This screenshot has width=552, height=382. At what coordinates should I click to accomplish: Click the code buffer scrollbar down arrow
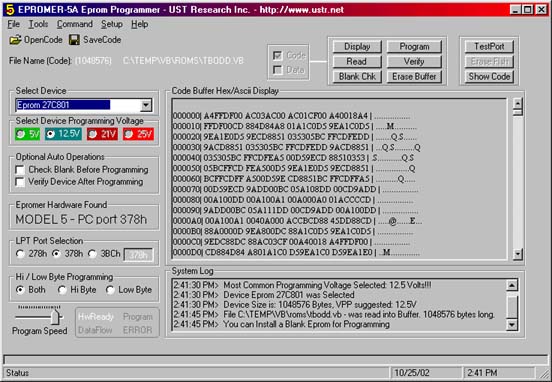coord(518,254)
